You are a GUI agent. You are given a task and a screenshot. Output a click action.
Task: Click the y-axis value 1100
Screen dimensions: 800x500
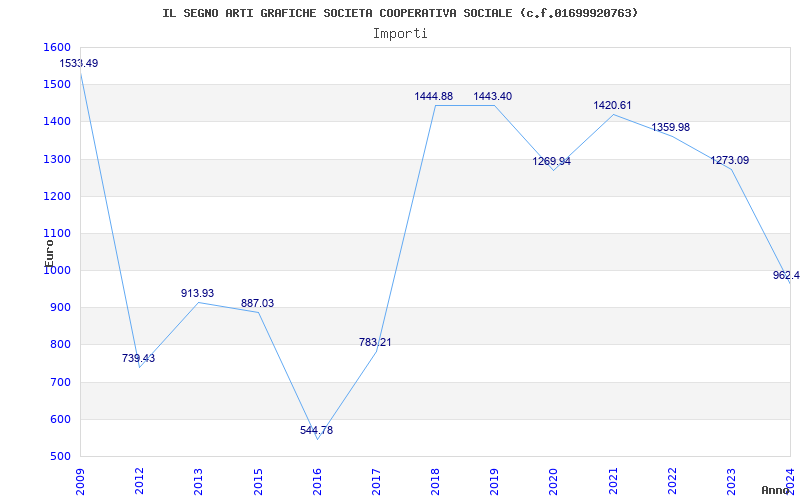pyautogui.click(x=57, y=233)
